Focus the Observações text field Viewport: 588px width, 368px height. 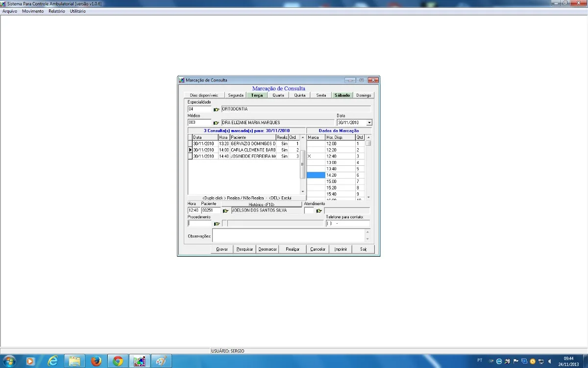pyautogui.click(x=291, y=236)
